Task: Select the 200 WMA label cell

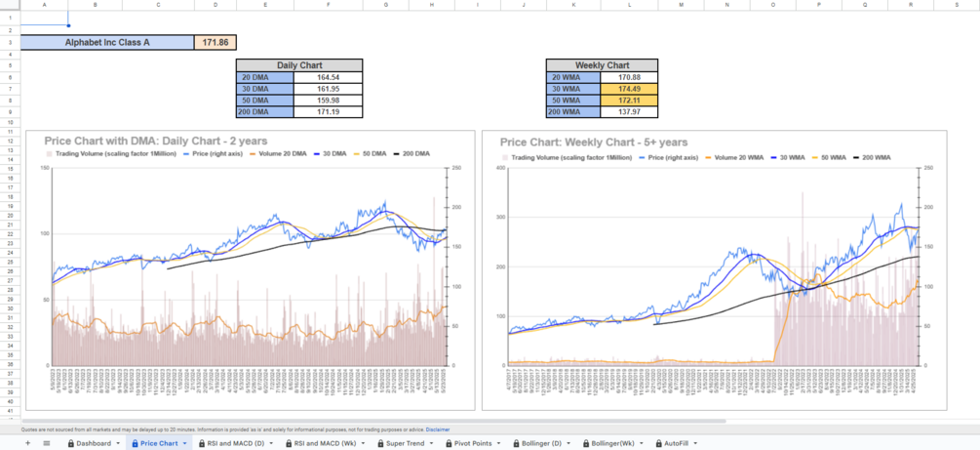Action: [x=573, y=112]
